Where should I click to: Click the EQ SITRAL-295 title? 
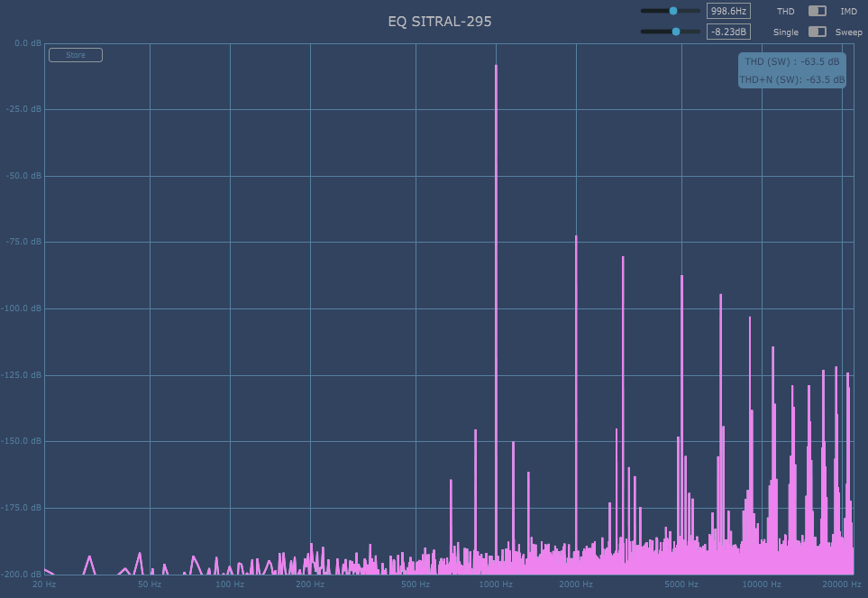pos(440,21)
